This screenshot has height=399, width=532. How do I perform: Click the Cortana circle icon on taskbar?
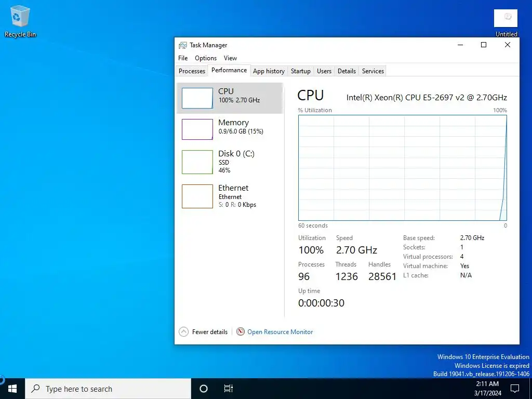click(204, 389)
